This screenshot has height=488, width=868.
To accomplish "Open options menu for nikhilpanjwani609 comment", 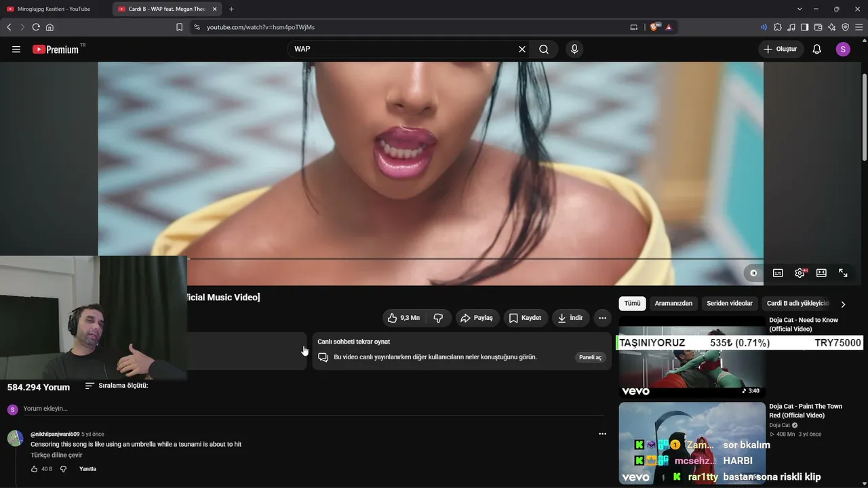I will pos(602,434).
